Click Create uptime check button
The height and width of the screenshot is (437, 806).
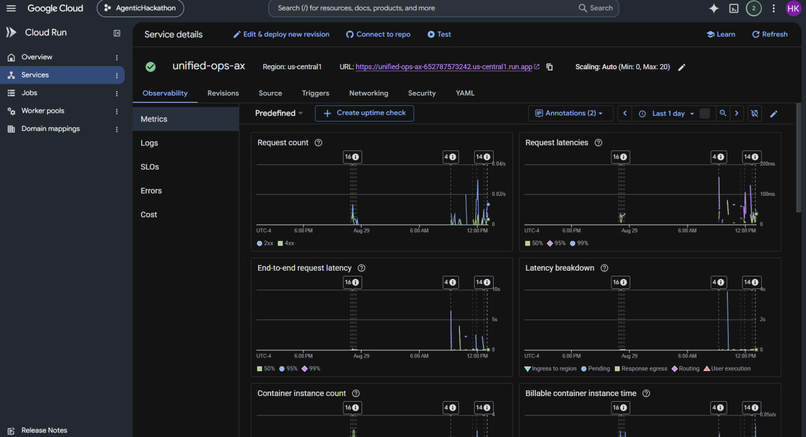click(364, 113)
